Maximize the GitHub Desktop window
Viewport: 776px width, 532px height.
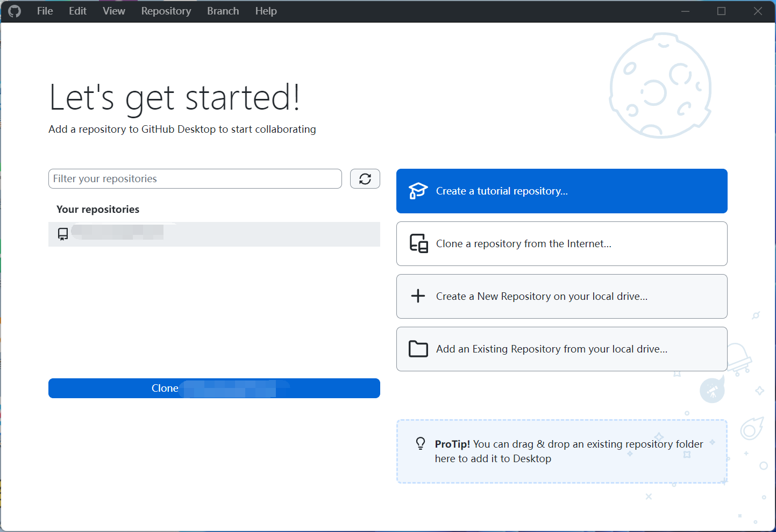click(722, 11)
